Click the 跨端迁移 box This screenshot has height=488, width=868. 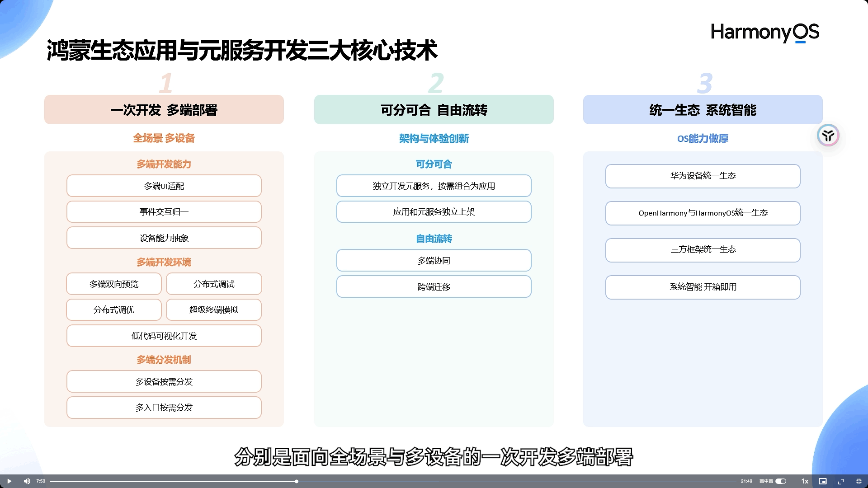point(434,286)
